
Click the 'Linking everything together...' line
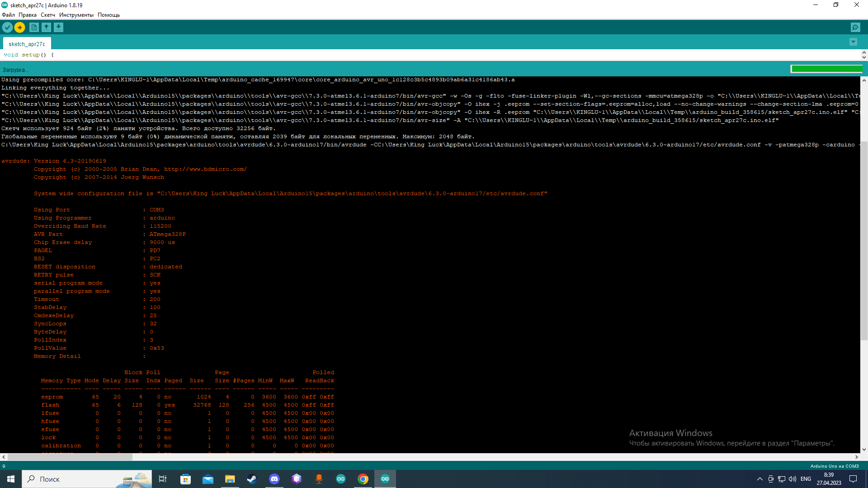pyautogui.click(x=55, y=88)
